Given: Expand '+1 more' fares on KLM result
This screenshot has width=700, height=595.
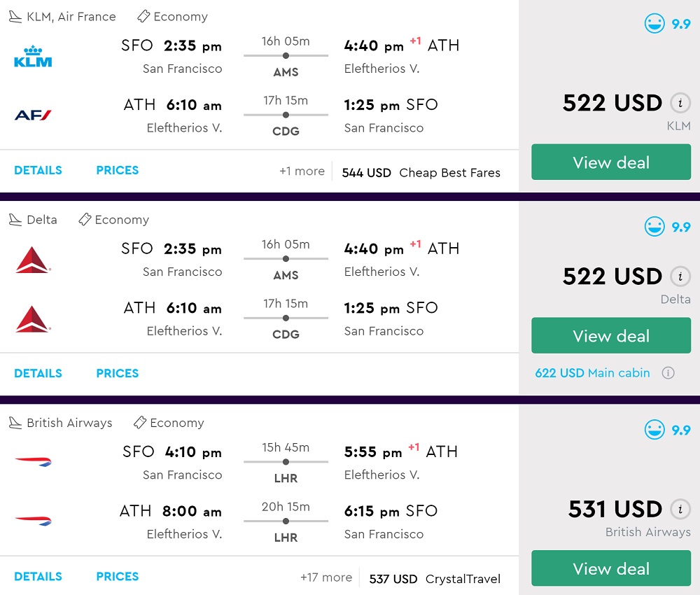Looking at the screenshot, I should point(302,171).
